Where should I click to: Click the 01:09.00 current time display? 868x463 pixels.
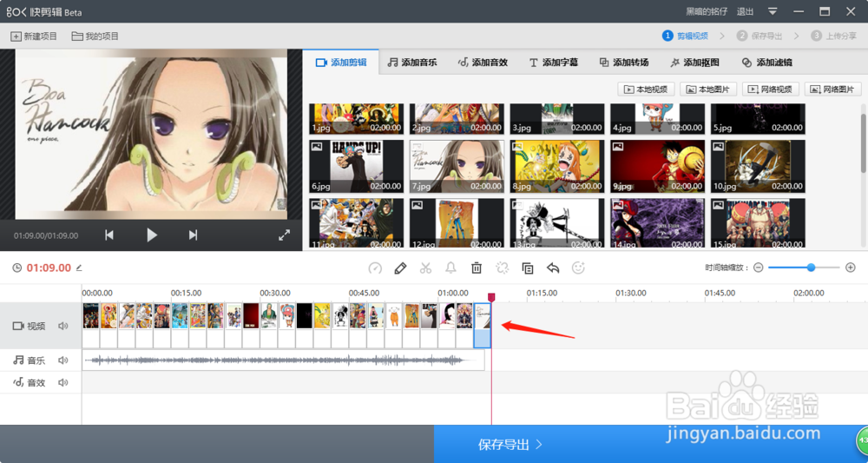[49, 268]
